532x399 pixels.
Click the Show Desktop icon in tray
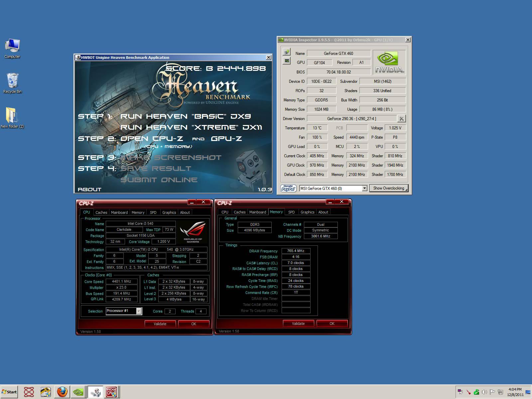tap(528, 392)
